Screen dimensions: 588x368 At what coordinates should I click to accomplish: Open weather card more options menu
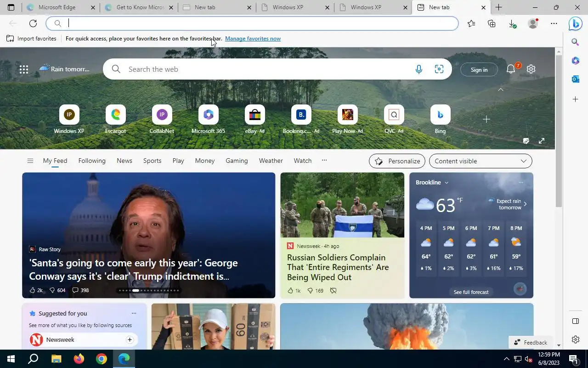click(x=521, y=183)
